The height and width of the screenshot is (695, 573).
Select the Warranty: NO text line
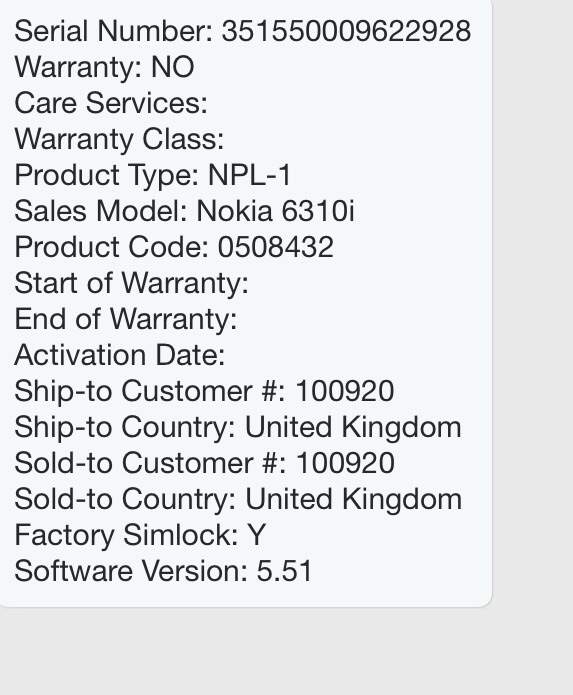(x=104, y=67)
